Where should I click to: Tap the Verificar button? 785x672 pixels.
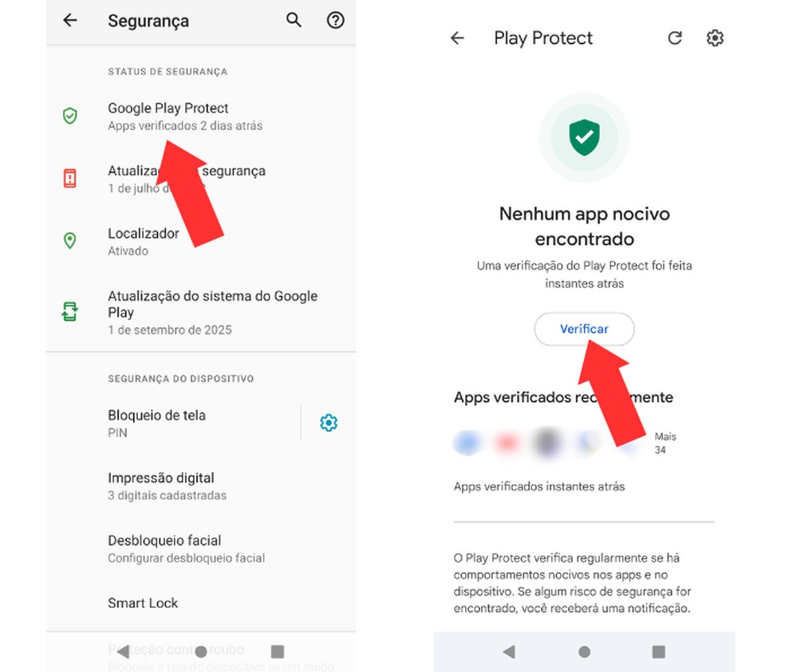tap(584, 329)
